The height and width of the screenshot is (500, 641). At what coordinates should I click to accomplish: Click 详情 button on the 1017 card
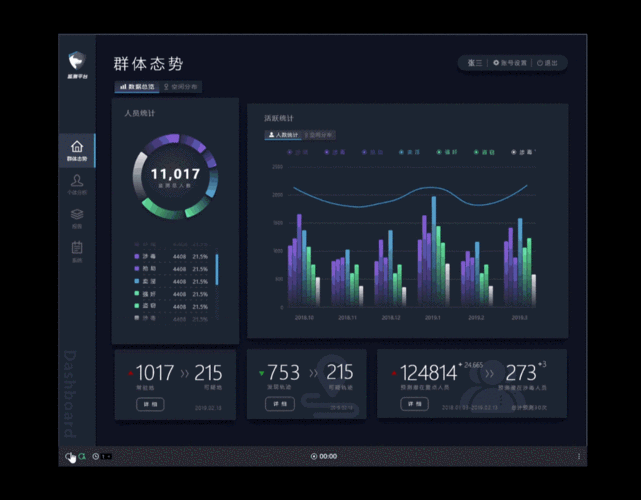coord(150,404)
